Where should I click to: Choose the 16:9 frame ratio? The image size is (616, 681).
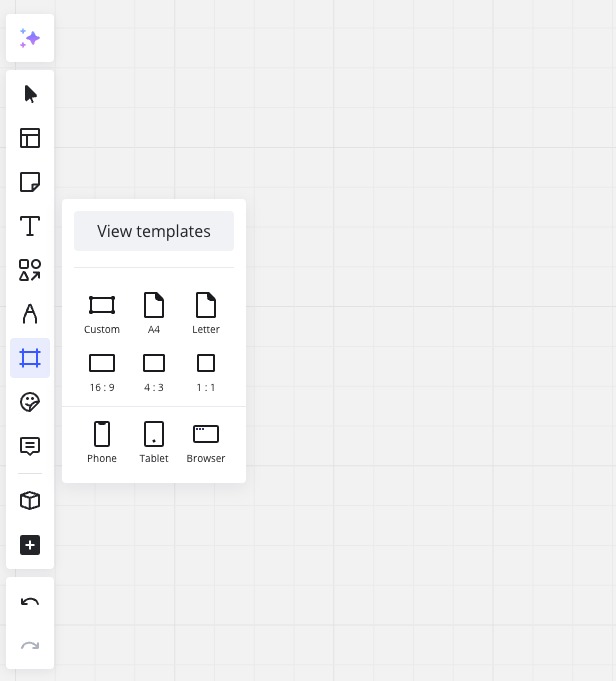(x=102, y=370)
